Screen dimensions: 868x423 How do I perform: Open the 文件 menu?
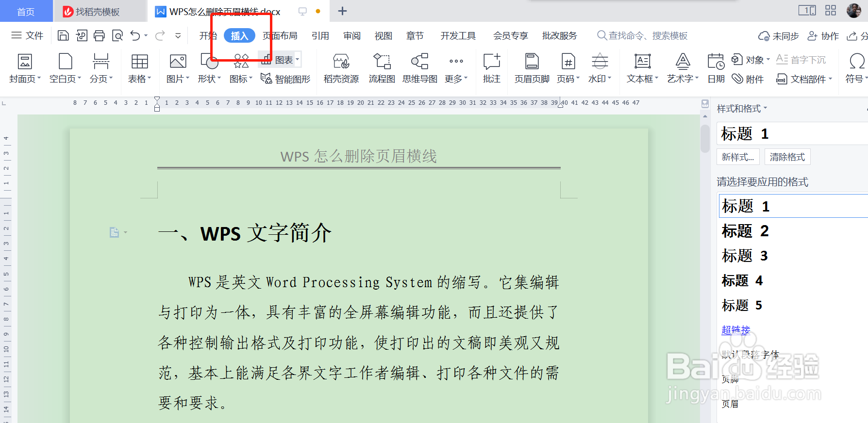coord(27,35)
